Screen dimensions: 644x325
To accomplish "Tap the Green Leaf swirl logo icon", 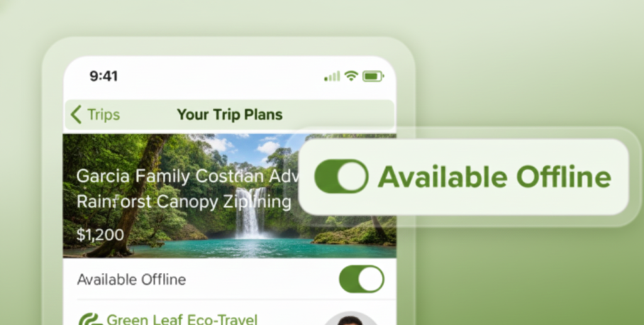I will (x=91, y=319).
